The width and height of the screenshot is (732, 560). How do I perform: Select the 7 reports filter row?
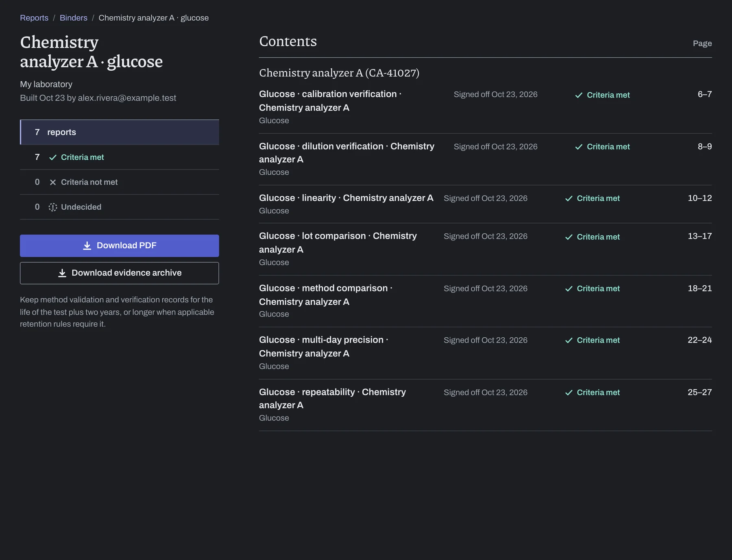pyautogui.click(x=120, y=132)
